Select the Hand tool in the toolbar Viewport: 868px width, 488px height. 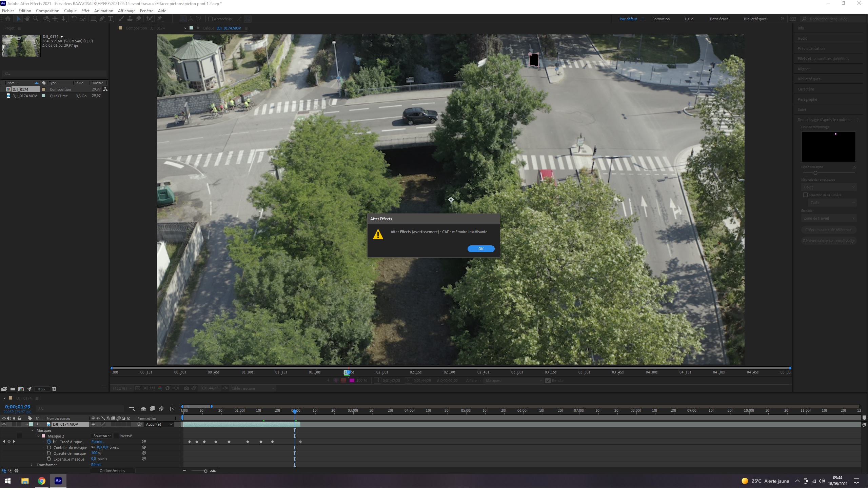(27, 19)
